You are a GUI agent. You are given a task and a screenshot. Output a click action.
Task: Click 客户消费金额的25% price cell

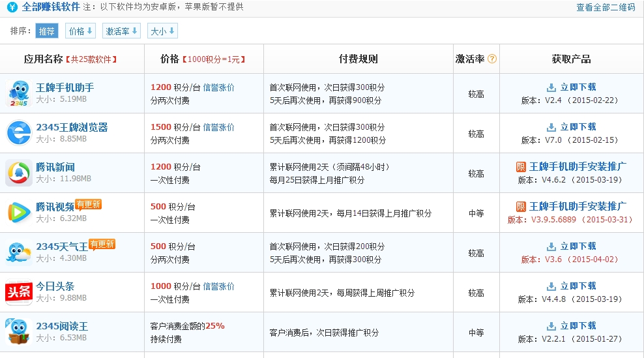(187, 326)
